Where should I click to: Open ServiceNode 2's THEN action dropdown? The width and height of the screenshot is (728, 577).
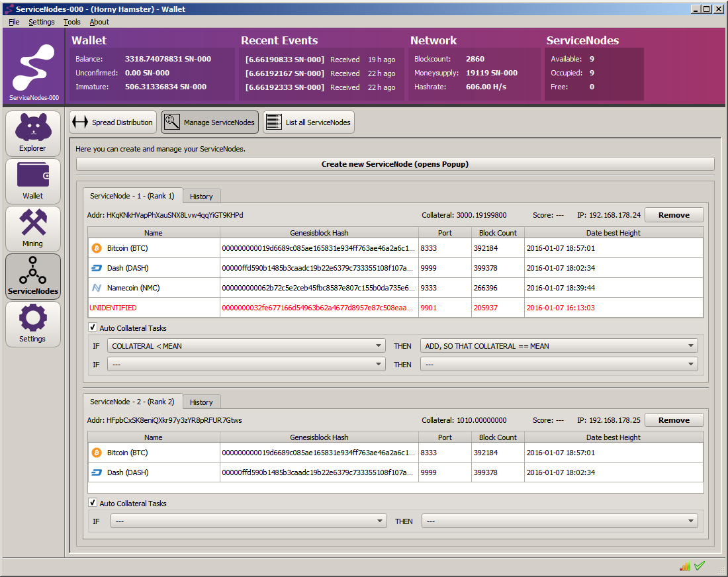click(x=559, y=521)
